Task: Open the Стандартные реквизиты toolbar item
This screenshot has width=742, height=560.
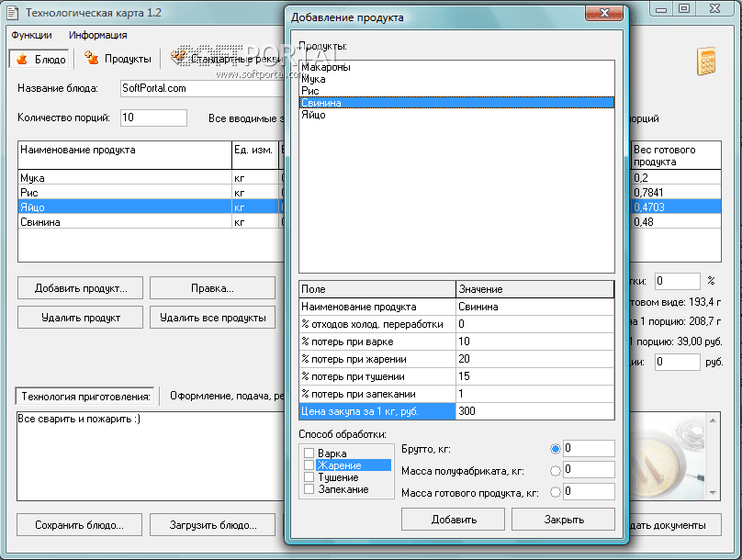Action: [x=227, y=59]
